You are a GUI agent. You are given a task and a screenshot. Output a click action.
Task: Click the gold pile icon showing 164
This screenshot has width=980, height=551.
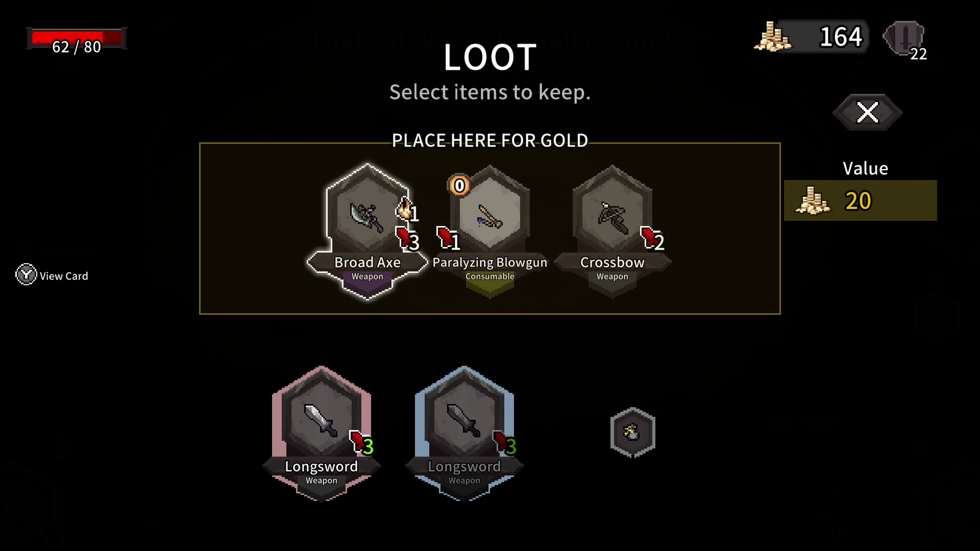(773, 37)
